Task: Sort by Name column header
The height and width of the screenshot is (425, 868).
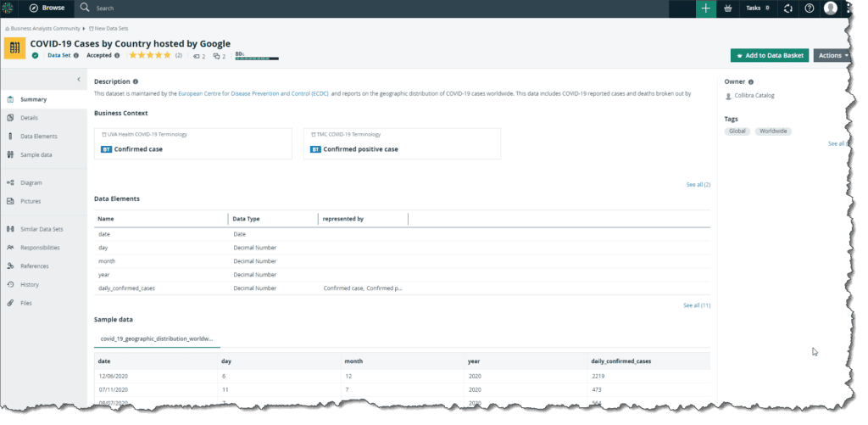Action: tap(106, 219)
